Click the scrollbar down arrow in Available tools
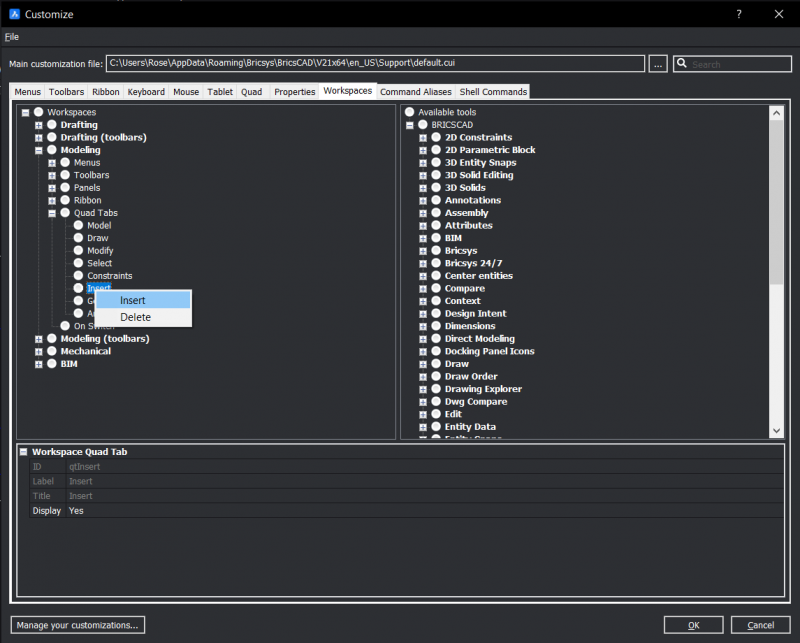Viewport: 800px width, 643px height. [777, 431]
